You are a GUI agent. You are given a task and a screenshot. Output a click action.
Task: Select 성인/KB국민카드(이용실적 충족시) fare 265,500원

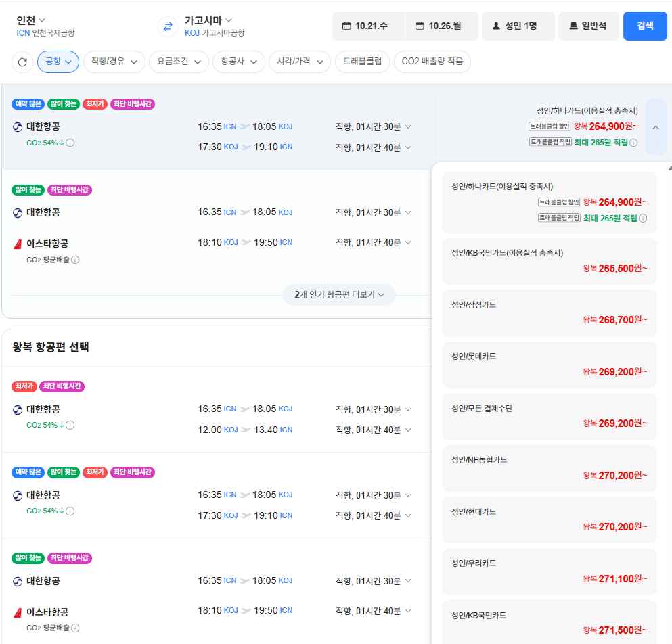click(550, 261)
